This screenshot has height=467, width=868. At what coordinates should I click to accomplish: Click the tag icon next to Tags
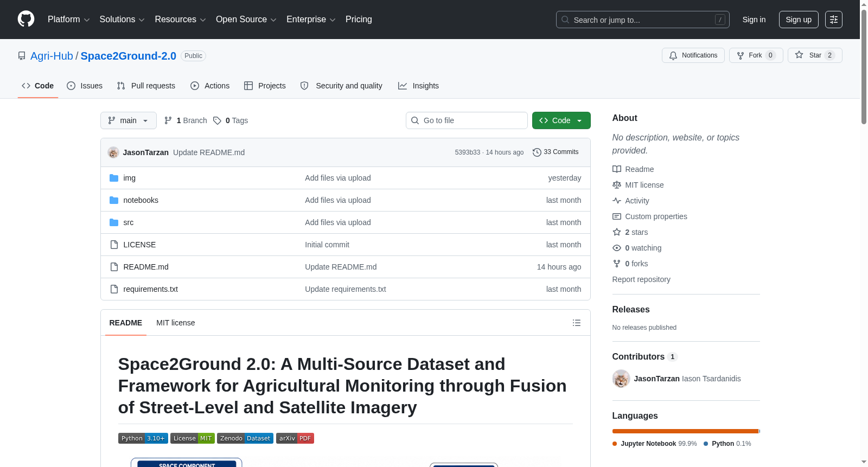217,120
